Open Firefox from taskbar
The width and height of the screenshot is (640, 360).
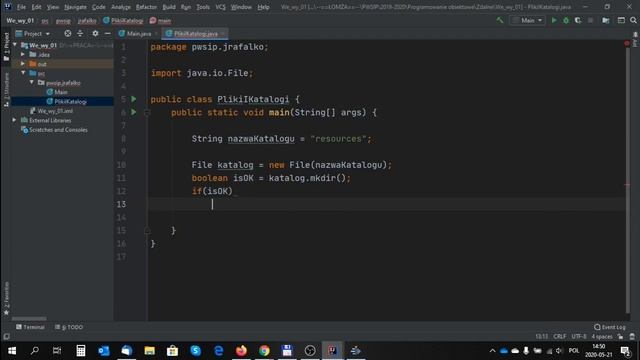[241, 351]
